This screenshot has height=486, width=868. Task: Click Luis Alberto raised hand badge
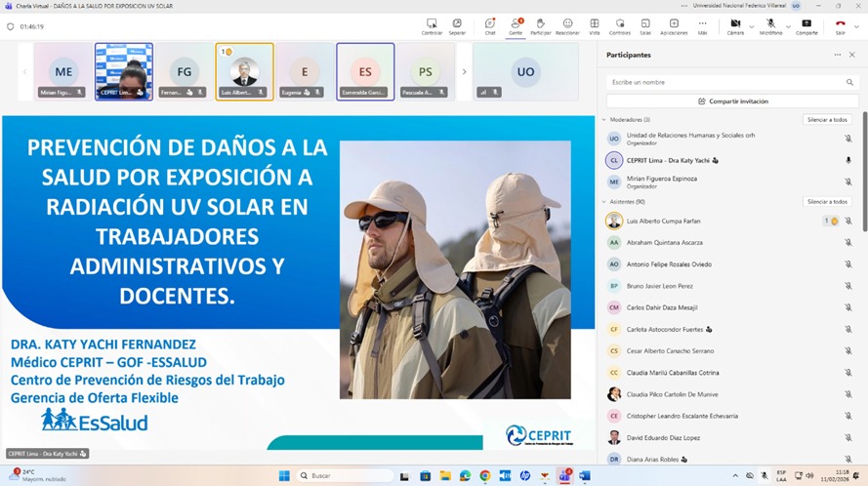[x=831, y=221]
